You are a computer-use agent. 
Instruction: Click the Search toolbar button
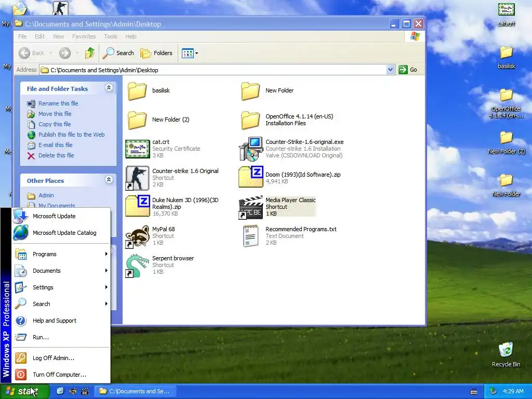(x=118, y=53)
